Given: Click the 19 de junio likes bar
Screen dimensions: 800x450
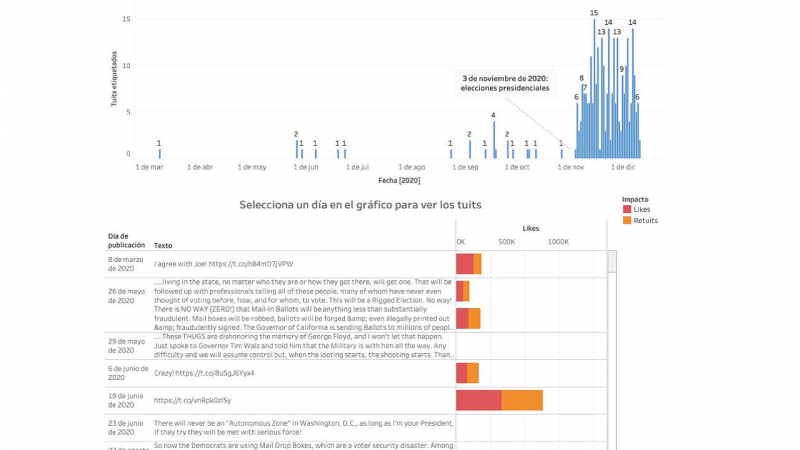Looking at the screenshot, I should coord(479,401).
